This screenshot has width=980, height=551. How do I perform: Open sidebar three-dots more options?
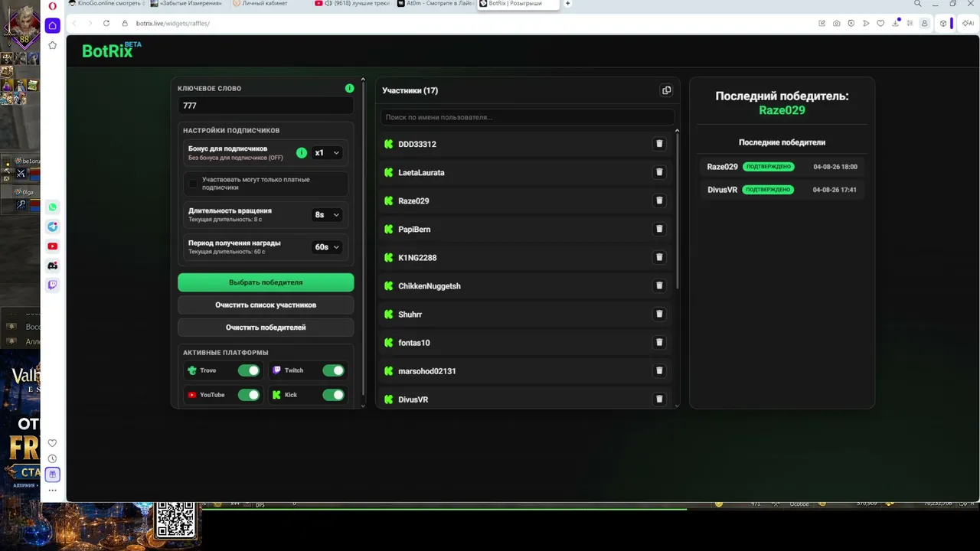(52, 490)
